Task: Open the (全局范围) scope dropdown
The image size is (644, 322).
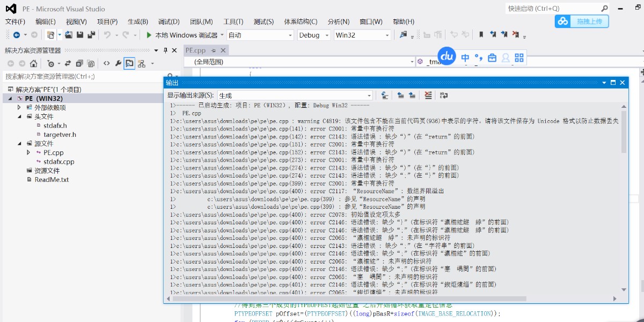Action: coord(299,62)
